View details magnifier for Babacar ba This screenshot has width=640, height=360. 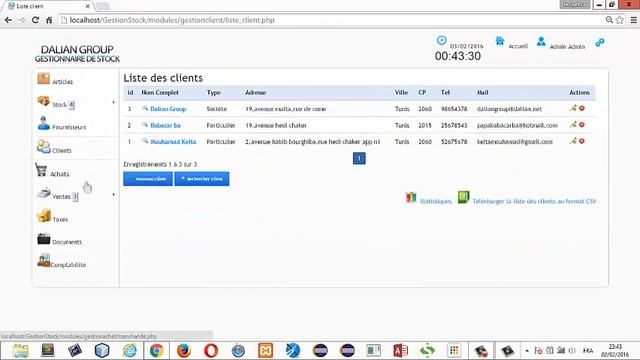pos(145,124)
